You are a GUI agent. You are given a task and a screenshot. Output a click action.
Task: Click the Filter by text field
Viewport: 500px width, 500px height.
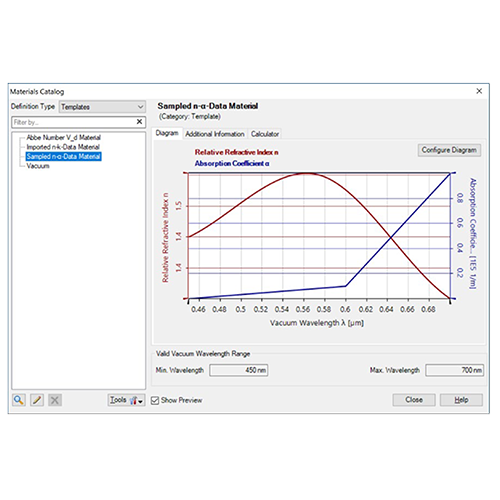pos(73,122)
